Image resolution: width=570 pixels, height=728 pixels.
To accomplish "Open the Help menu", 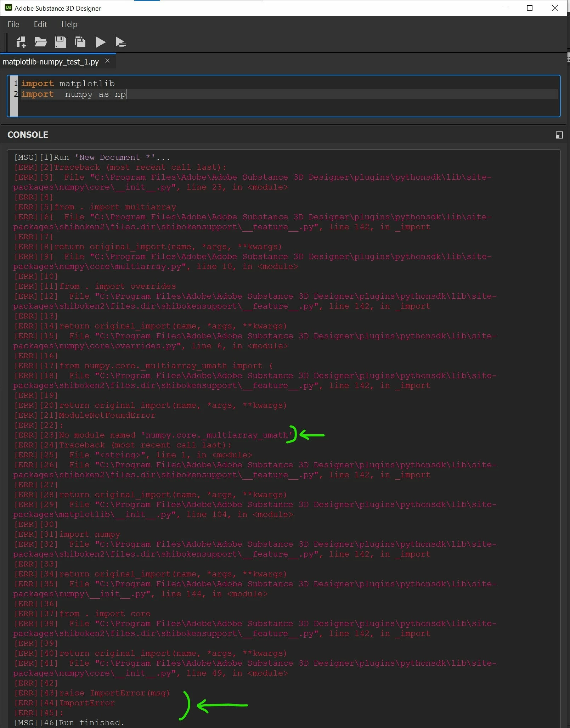I will 69,24.
